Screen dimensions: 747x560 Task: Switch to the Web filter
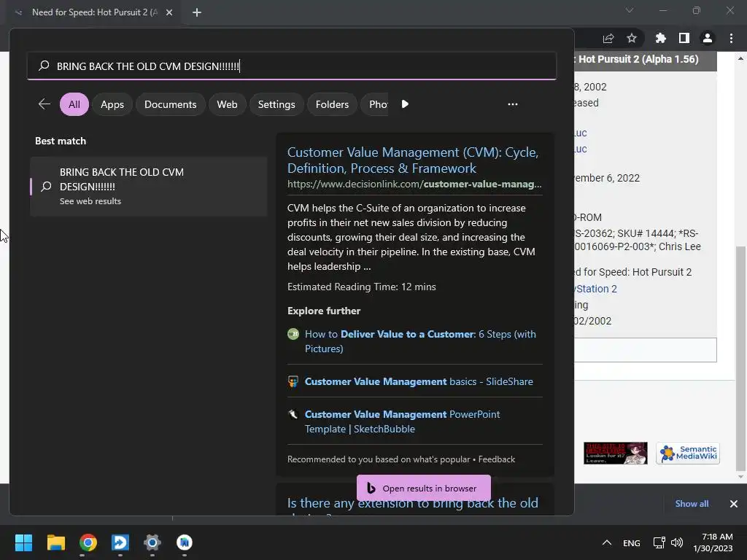click(228, 104)
